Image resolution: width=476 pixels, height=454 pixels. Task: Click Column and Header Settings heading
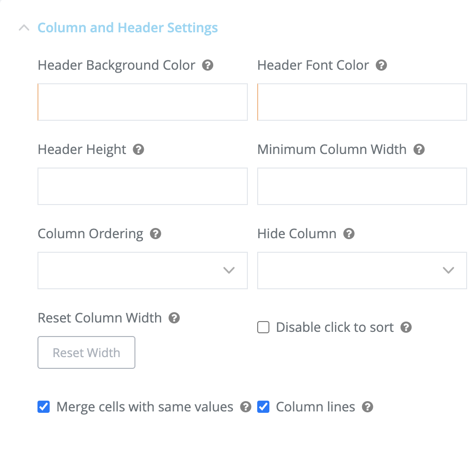click(127, 28)
